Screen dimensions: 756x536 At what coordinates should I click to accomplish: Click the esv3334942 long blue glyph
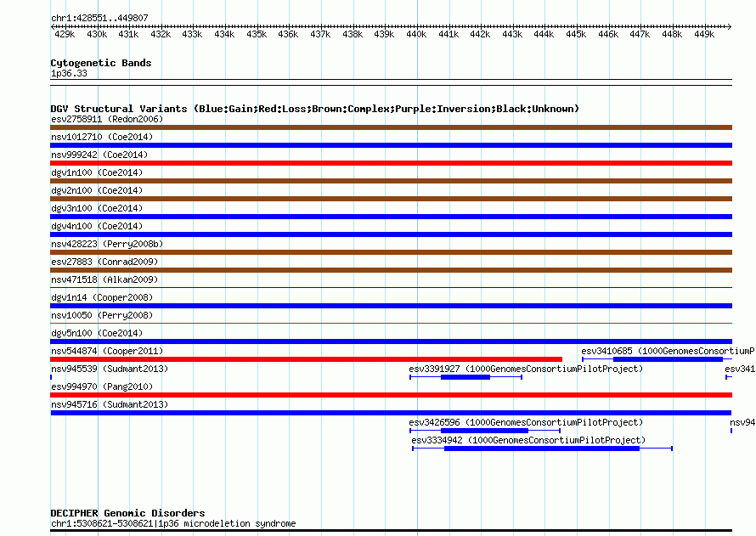tap(543, 449)
